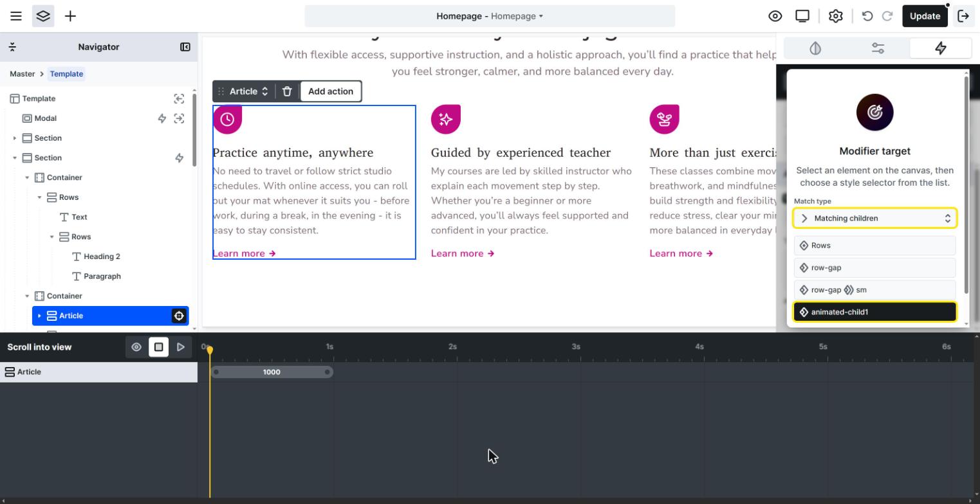Image resolution: width=980 pixels, height=504 pixels.
Task: Select the row-gap sm selector
Action: pos(875,290)
